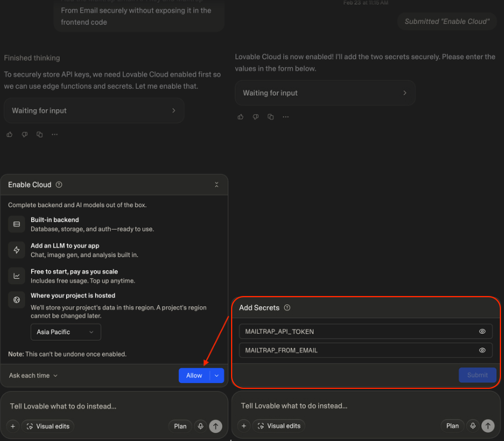Click microphone in right chat box

click(x=473, y=426)
